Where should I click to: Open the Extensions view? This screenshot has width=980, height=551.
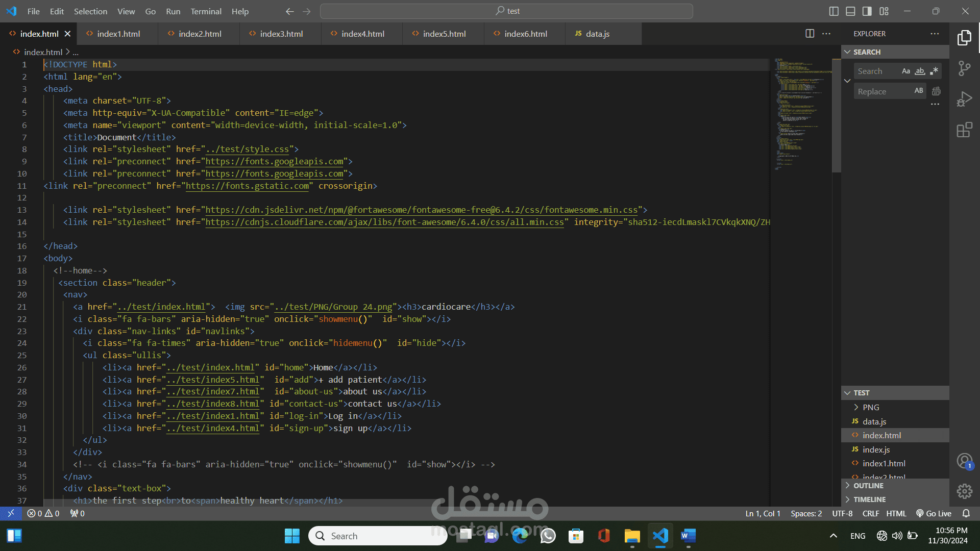click(964, 130)
